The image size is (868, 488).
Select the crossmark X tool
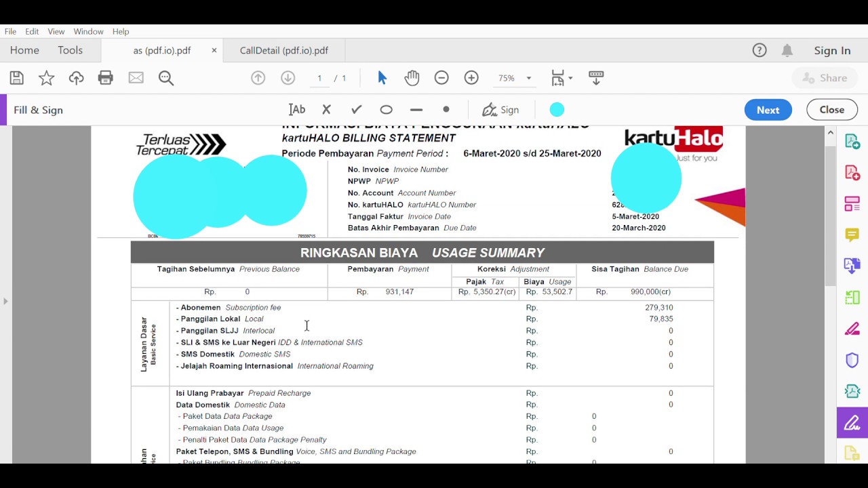pyautogui.click(x=326, y=110)
